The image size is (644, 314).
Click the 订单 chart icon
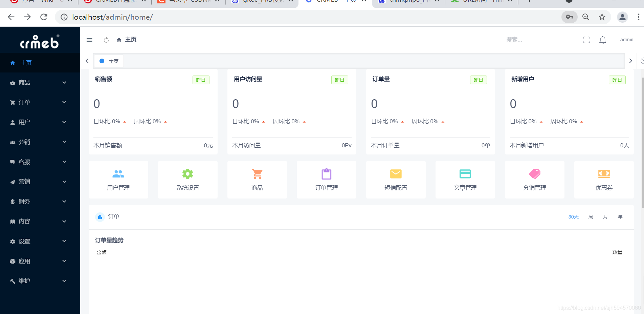pyautogui.click(x=100, y=217)
